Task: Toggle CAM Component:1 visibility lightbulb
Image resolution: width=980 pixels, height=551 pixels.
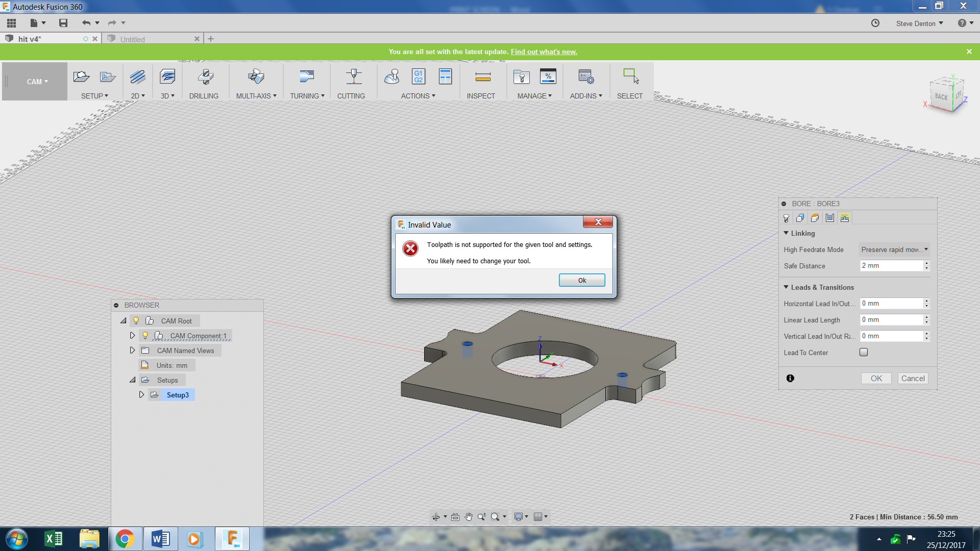Action: pyautogui.click(x=145, y=336)
